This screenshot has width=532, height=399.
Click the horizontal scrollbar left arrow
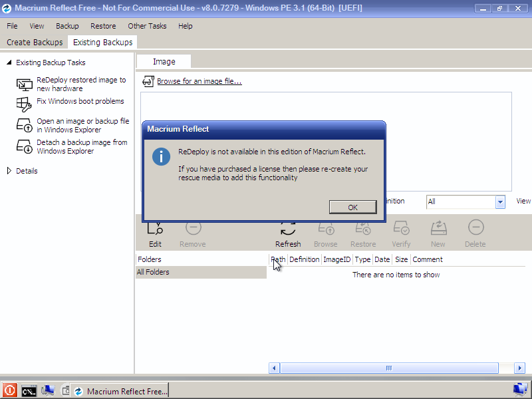[x=274, y=368]
